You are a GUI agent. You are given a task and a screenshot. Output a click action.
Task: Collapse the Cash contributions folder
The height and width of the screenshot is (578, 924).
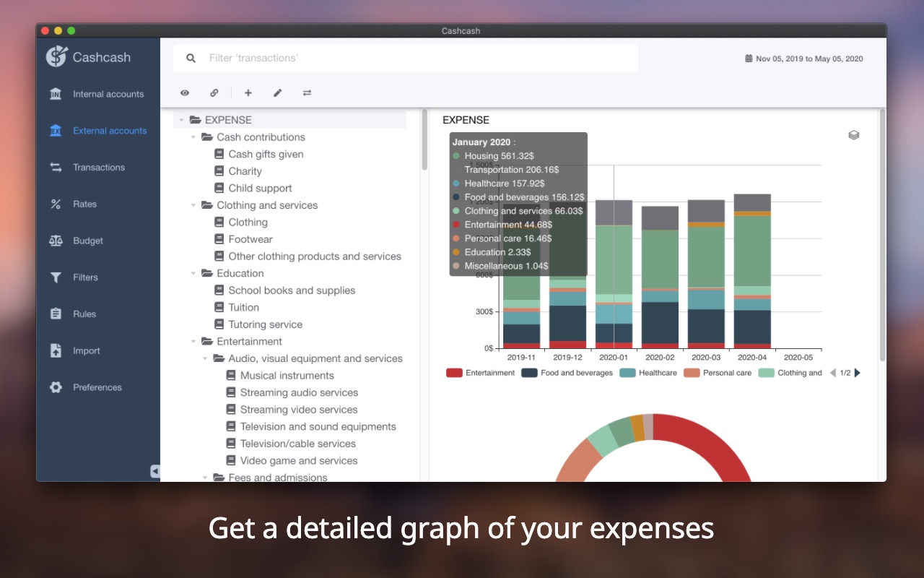(x=193, y=137)
